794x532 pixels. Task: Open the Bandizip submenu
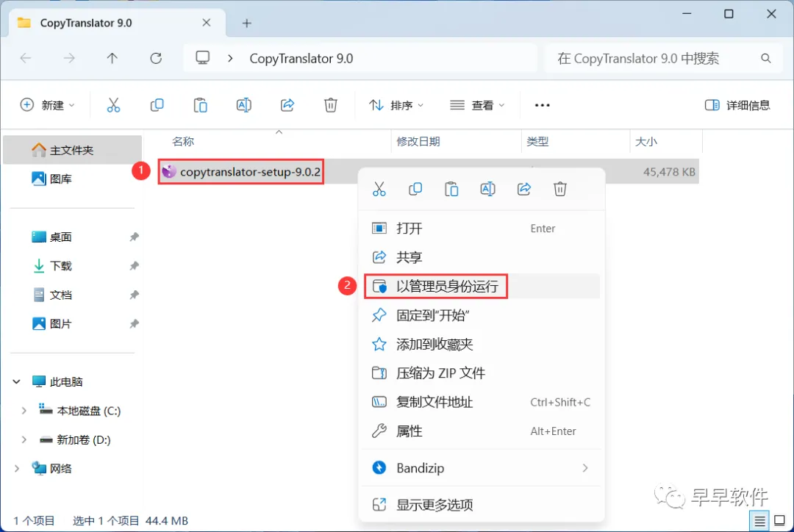pyautogui.click(x=482, y=468)
